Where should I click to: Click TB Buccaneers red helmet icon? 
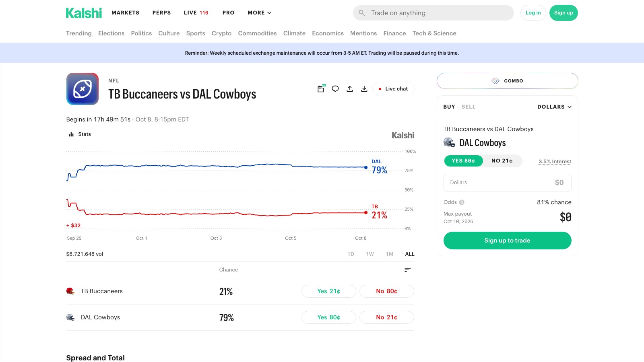(x=70, y=291)
